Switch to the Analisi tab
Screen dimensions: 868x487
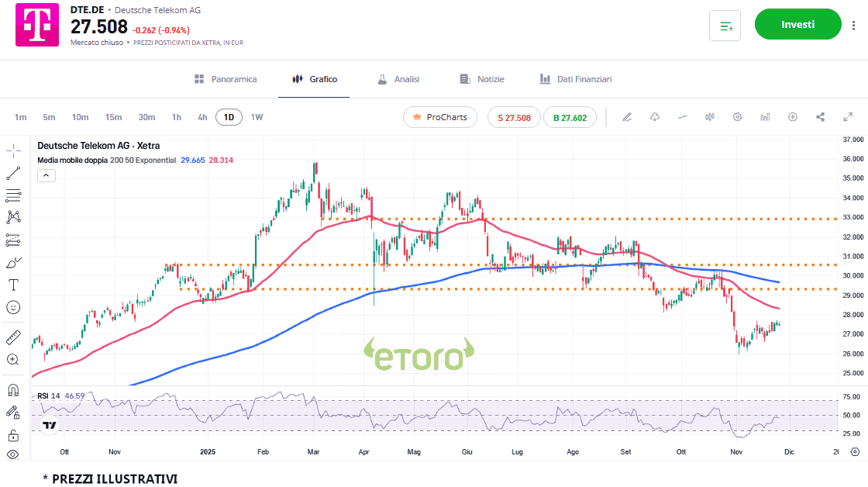pos(398,79)
